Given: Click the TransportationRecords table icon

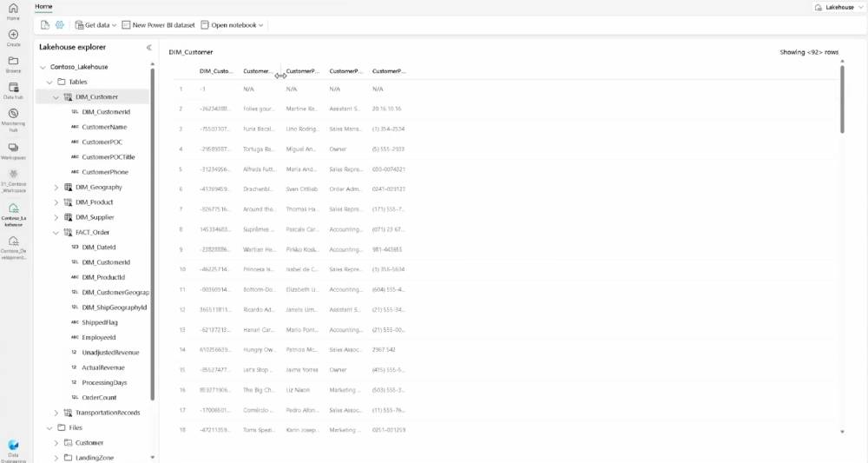Looking at the screenshot, I should 68,413.
